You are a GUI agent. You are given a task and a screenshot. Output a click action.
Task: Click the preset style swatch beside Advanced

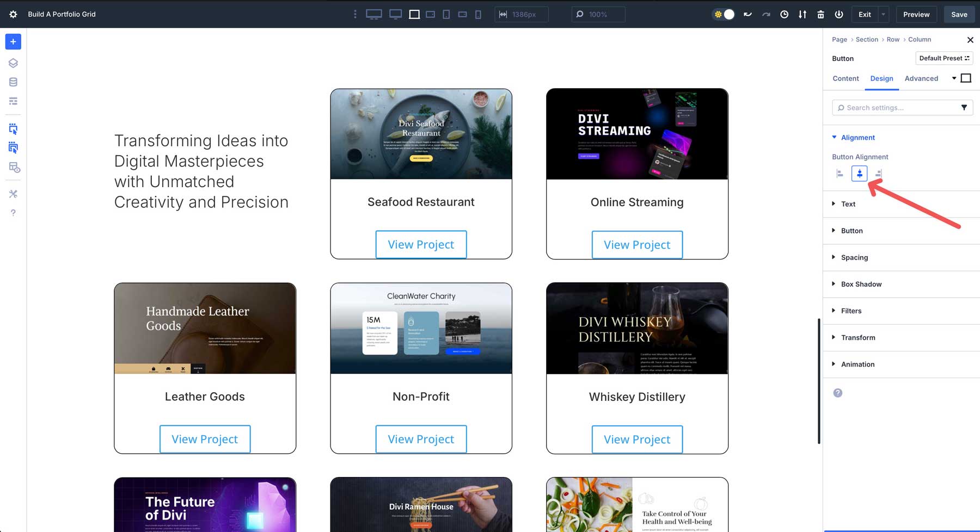[966, 78]
